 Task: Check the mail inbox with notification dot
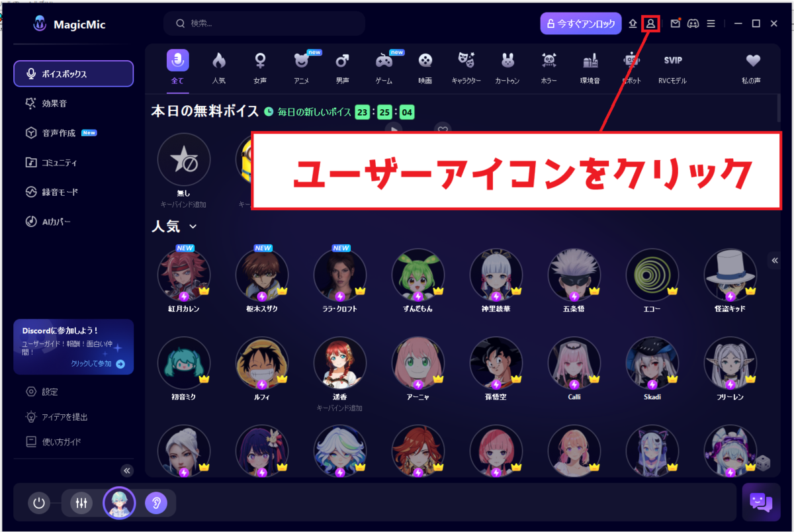click(674, 23)
